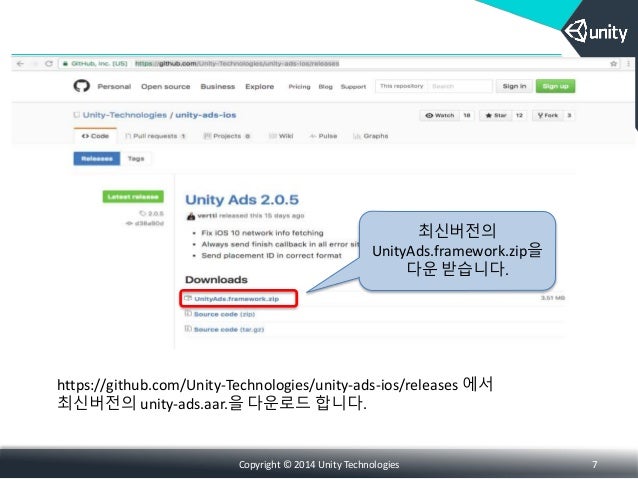The width and height of the screenshot is (638, 479).
Task: Switch to the Projects tab
Action: click(227, 136)
